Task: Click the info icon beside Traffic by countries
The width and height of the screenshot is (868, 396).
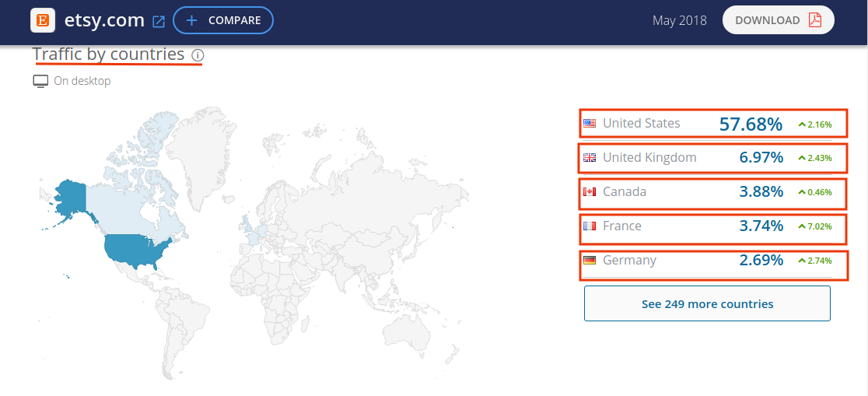Action: (x=198, y=55)
